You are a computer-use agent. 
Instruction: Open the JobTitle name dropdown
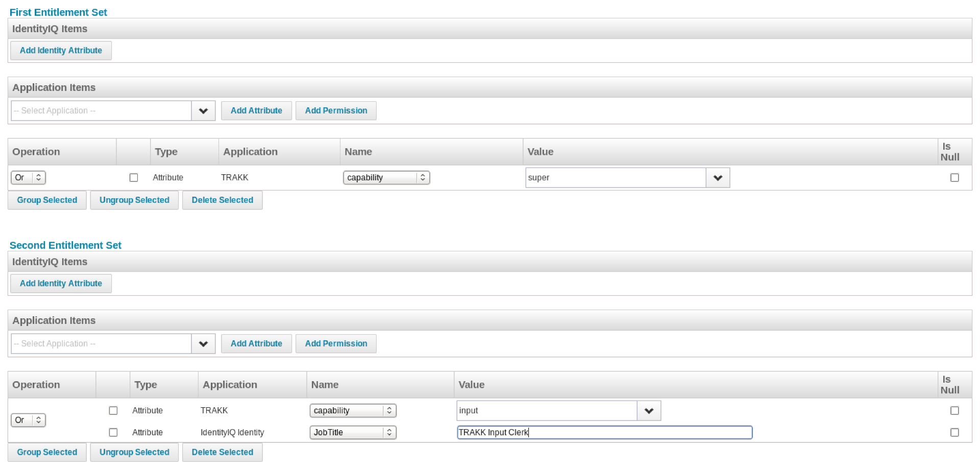pos(353,433)
